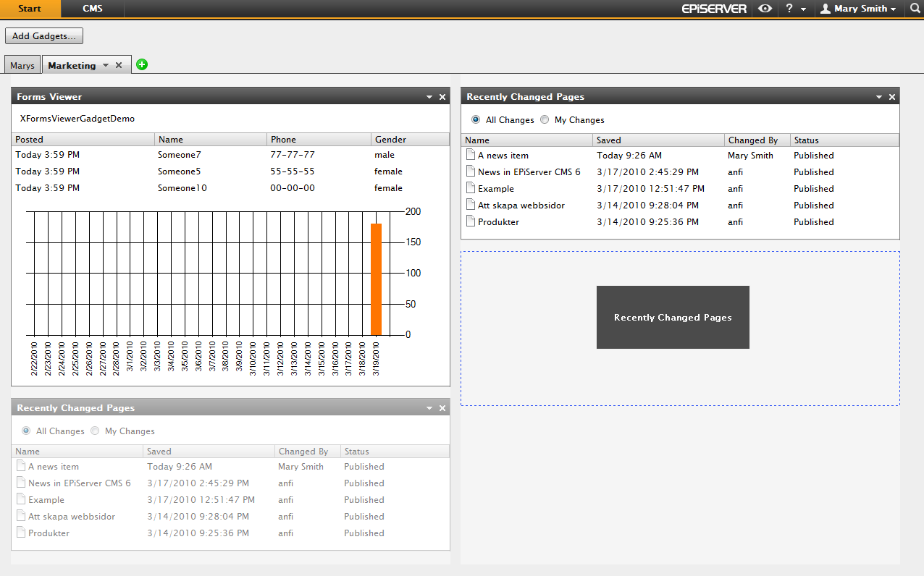Image resolution: width=924 pixels, height=576 pixels.
Task: Click page icon for Example, top-right gadget
Action: pyautogui.click(x=470, y=188)
